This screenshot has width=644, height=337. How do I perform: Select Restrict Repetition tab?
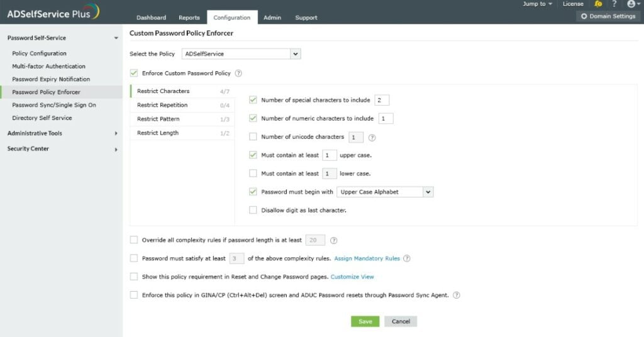pos(182,105)
